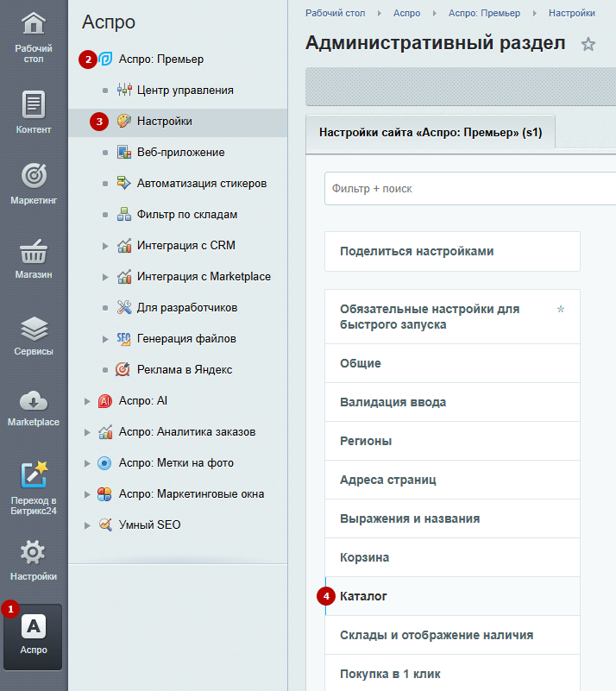Expand the Аспро: AI tree node
This screenshot has height=691, width=616.
[87, 401]
